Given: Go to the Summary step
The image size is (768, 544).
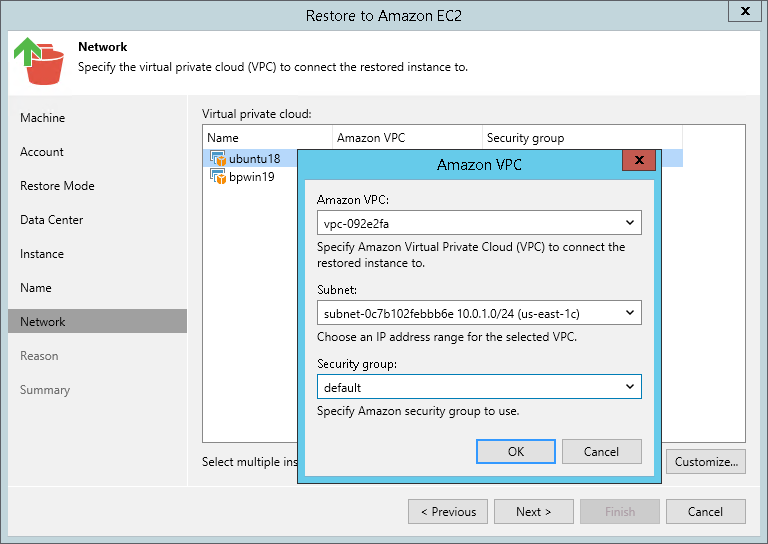Looking at the screenshot, I should pos(45,390).
